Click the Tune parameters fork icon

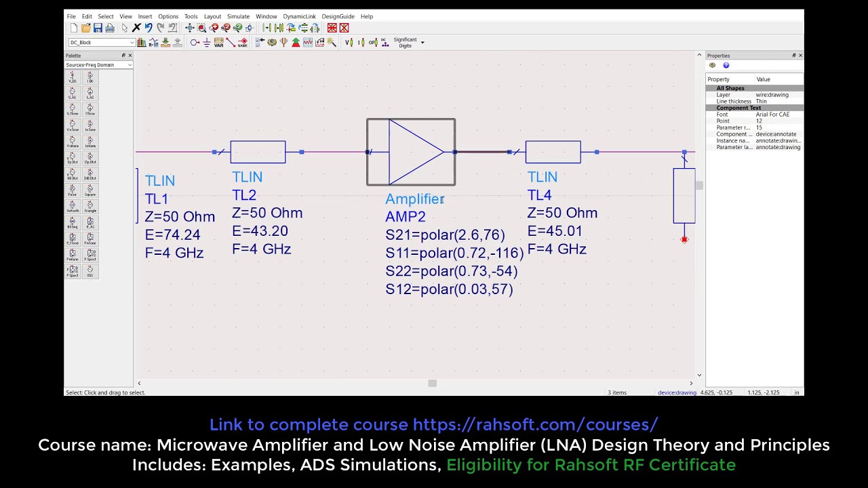click(x=284, y=42)
